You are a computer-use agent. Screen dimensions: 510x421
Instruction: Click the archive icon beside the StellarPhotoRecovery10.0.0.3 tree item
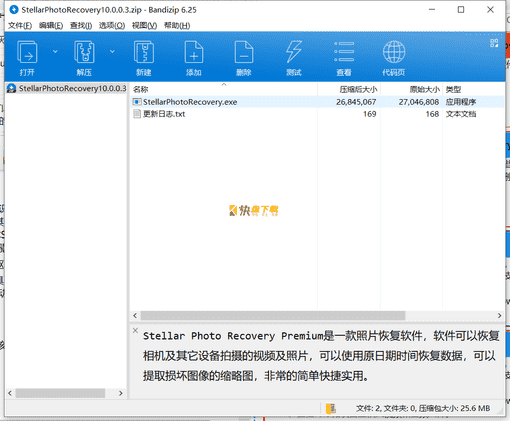12,88
